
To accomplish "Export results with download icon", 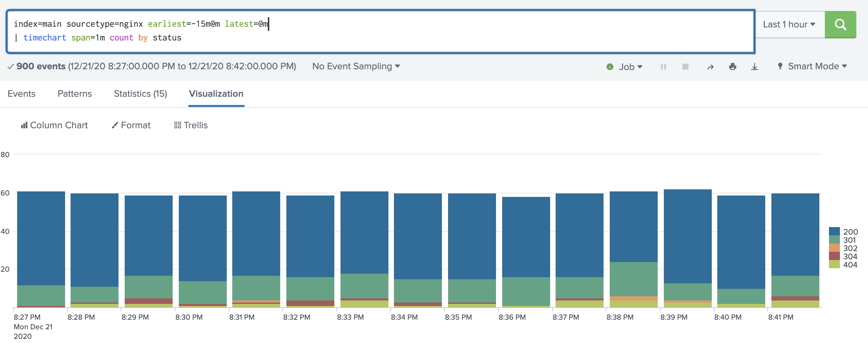I will (x=755, y=67).
